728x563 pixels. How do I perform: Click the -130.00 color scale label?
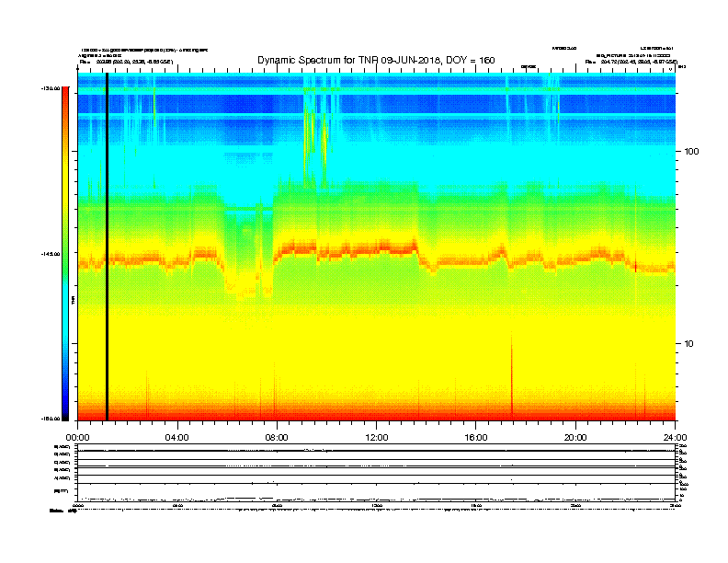tap(51, 88)
